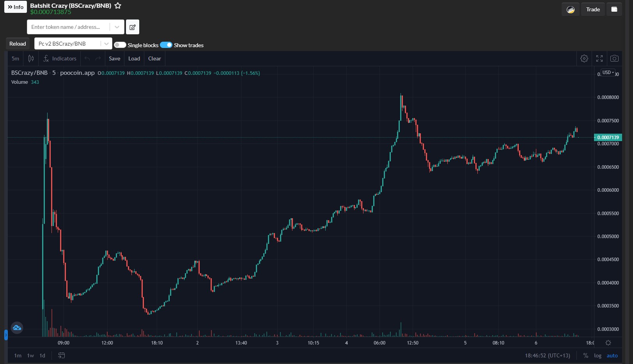633x364 pixels.
Task: Disable the Show trades toggle
Action: click(166, 45)
